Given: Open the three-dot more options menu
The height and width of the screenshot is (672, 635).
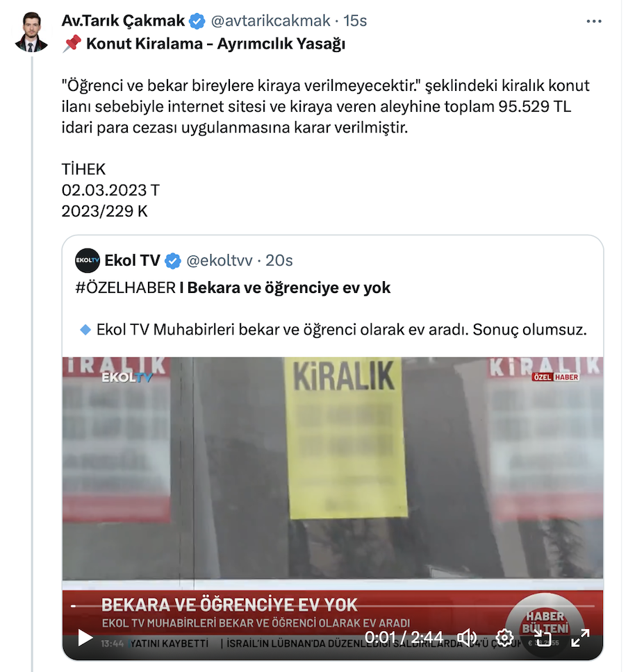Looking at the screenshot, I should (x=594, y=21).
